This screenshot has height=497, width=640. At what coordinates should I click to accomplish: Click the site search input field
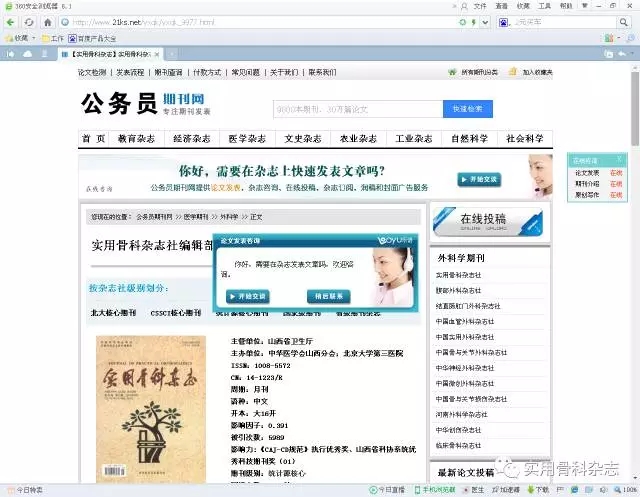pos(358,109)
